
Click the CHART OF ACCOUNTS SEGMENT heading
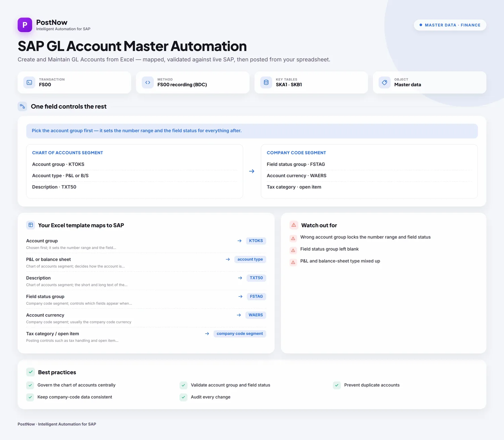click(68, 153)
